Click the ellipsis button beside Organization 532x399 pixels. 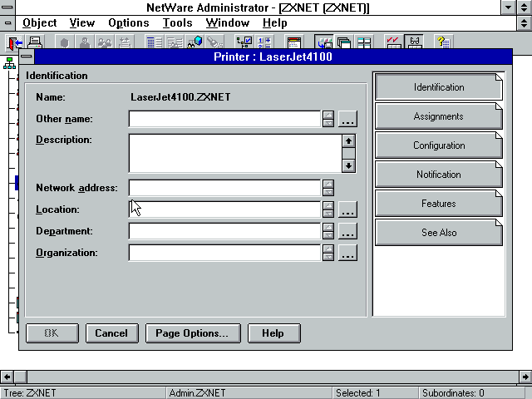pos(347,253)
